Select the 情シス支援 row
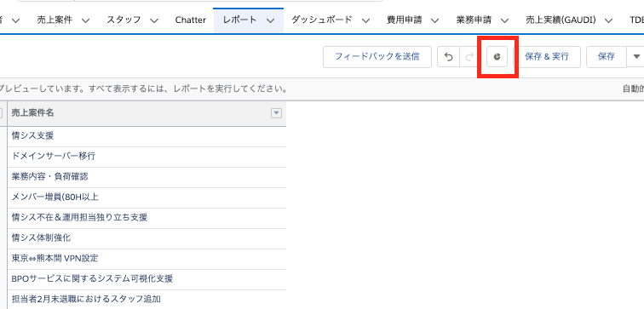Screen dimensions: 644x309 pyautogui.click(x=147, y=136)
